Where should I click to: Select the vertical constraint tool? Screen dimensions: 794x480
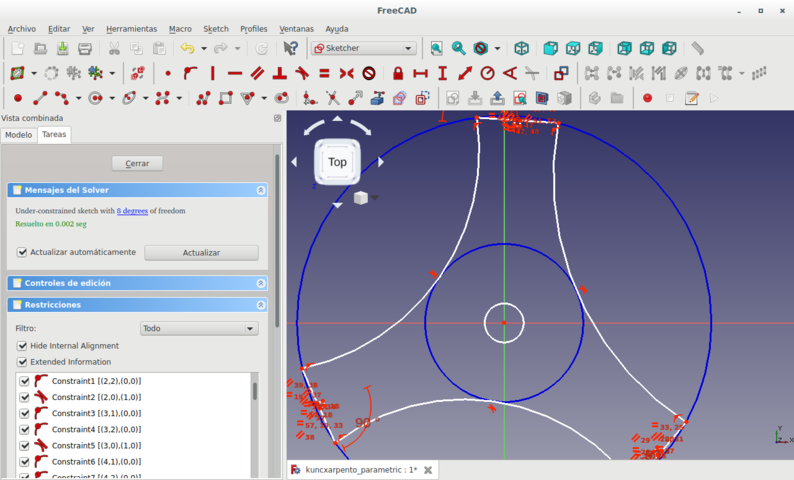pyautogui.click(x=212, y=73)
